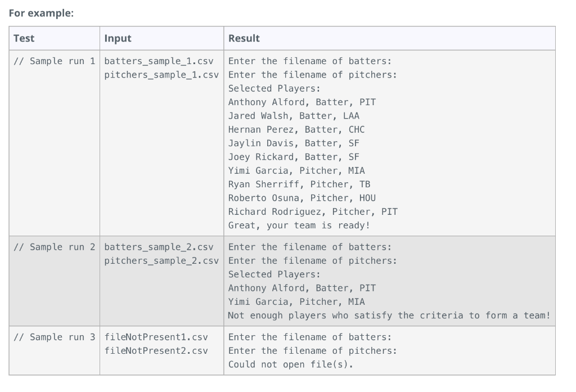Image resolution: width=576 pixels, height=392 pixels.
Task: Click the "For example:" heading text
Action: pyautogui.click(x=41, y=13)
